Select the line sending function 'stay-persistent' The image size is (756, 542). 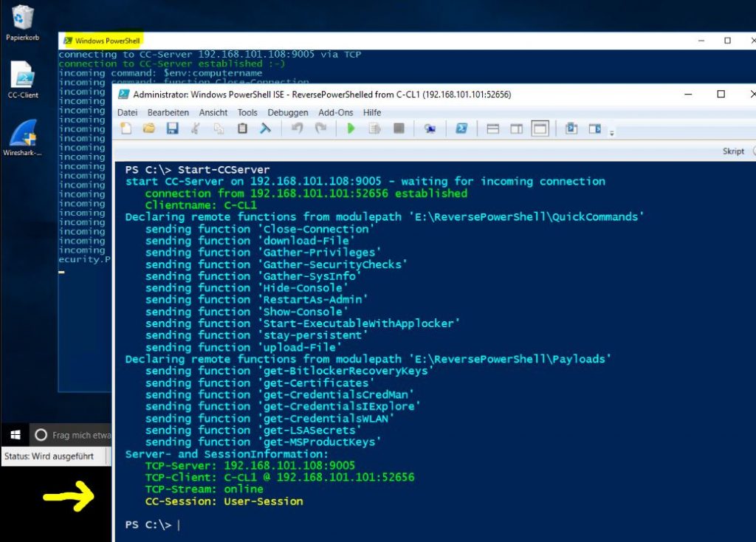256,335
